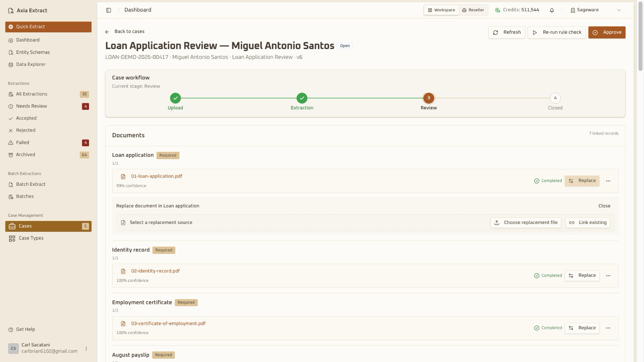
Task: Click the credits coin icon
Action: click(498, 10)
